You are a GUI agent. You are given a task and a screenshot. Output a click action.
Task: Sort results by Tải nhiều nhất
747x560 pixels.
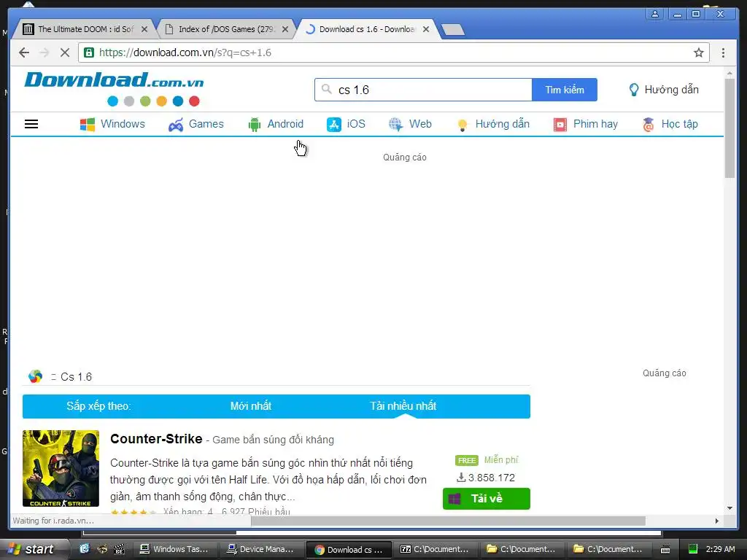(x=403, y=405)
